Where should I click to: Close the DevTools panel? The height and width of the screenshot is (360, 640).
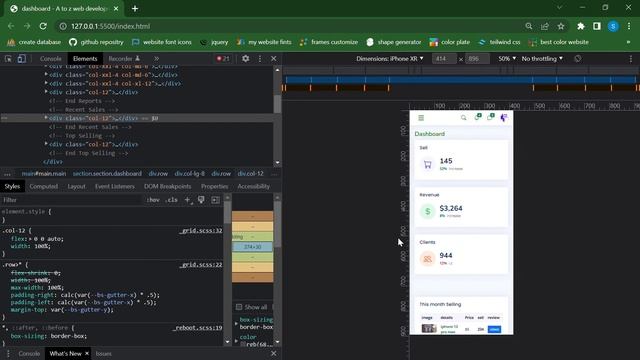(273, 59)
